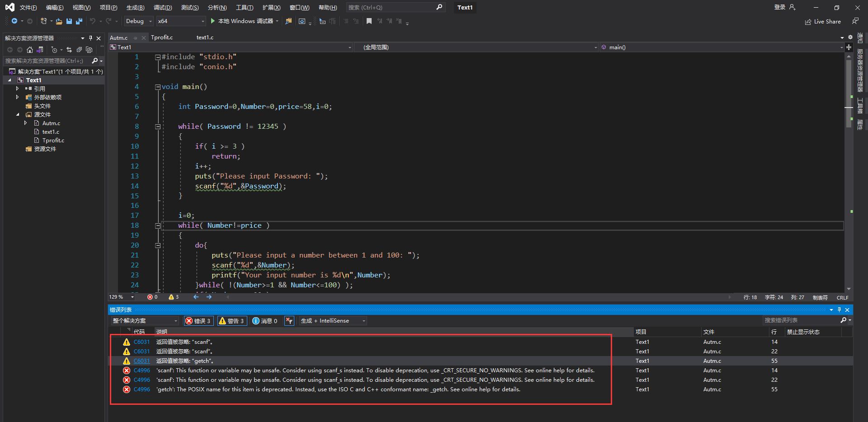
Task: Close the Solution Explorer panel
Action: 99,38
